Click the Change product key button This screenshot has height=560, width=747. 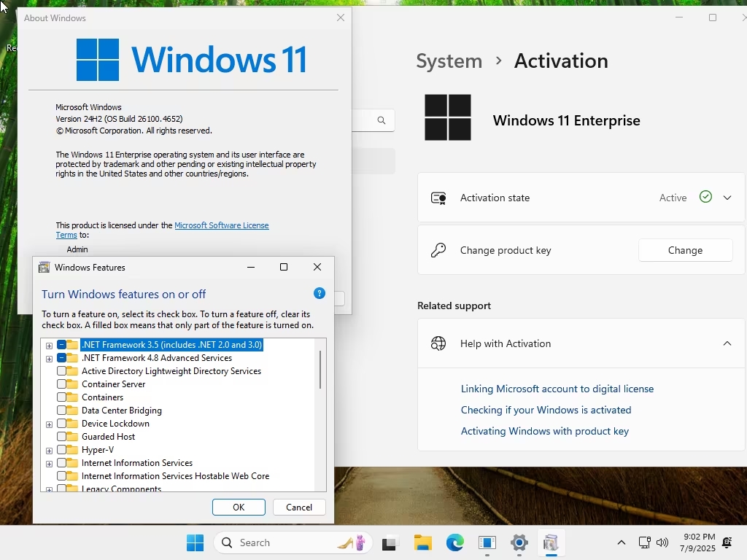(x=685, y=250)
